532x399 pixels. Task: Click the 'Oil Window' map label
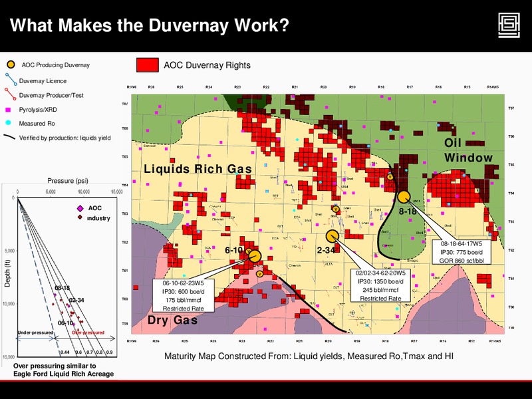[468, 150]
